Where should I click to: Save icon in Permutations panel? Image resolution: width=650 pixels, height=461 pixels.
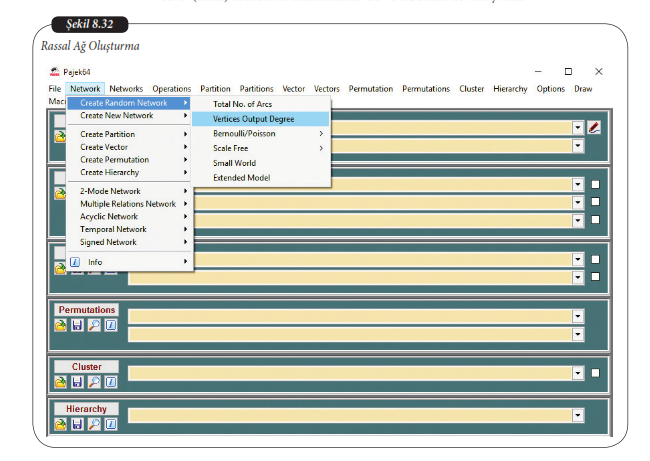(x=77, y=325)
